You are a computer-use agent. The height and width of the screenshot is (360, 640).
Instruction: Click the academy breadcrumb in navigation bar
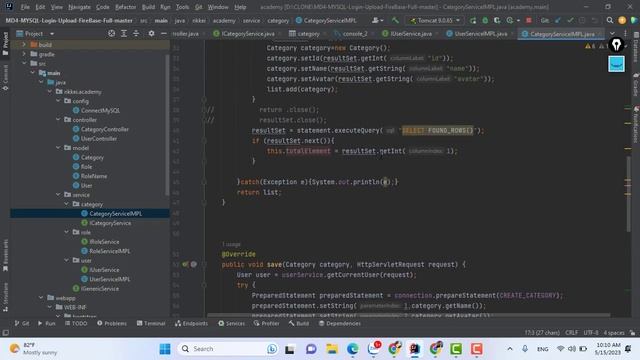coord(224,20)
